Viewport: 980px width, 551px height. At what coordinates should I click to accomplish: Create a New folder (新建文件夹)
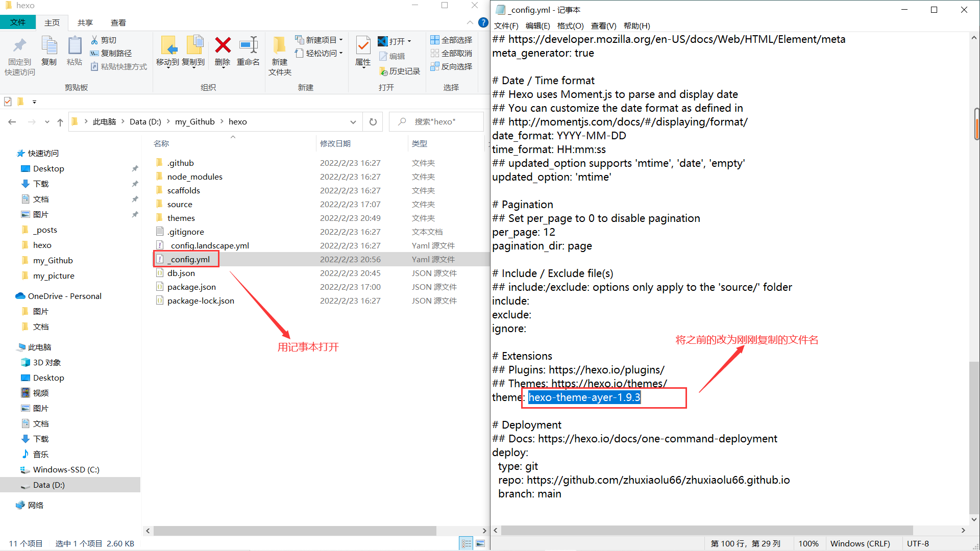point(280,55)
